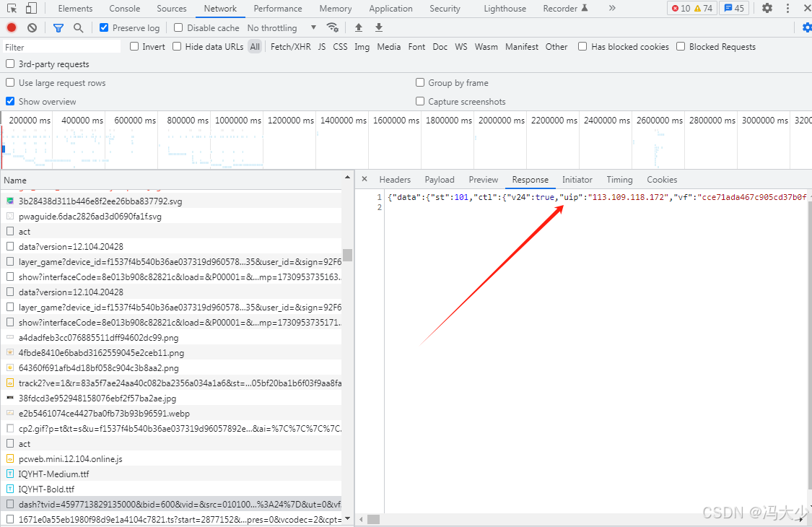Check the Invert filter option
The height and width of the screenshot is (527, 812).
click(x=135, y=47)
